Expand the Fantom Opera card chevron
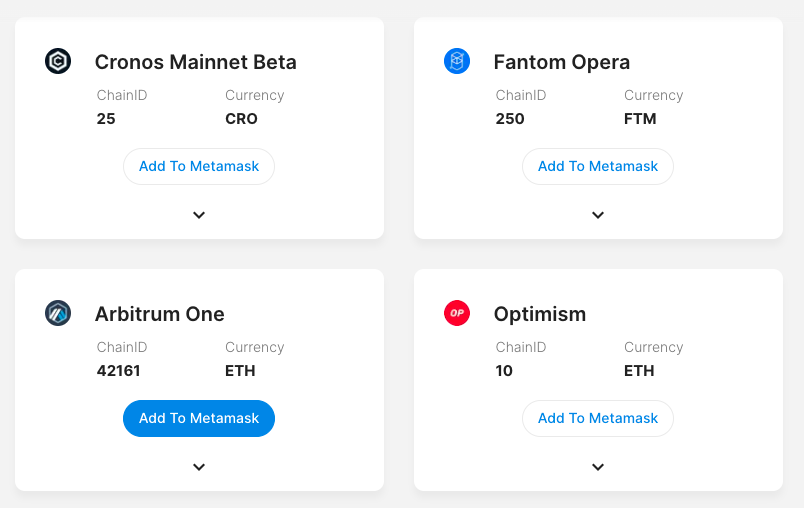The width and height of the screenshot is (804, 508). [598, 215]
